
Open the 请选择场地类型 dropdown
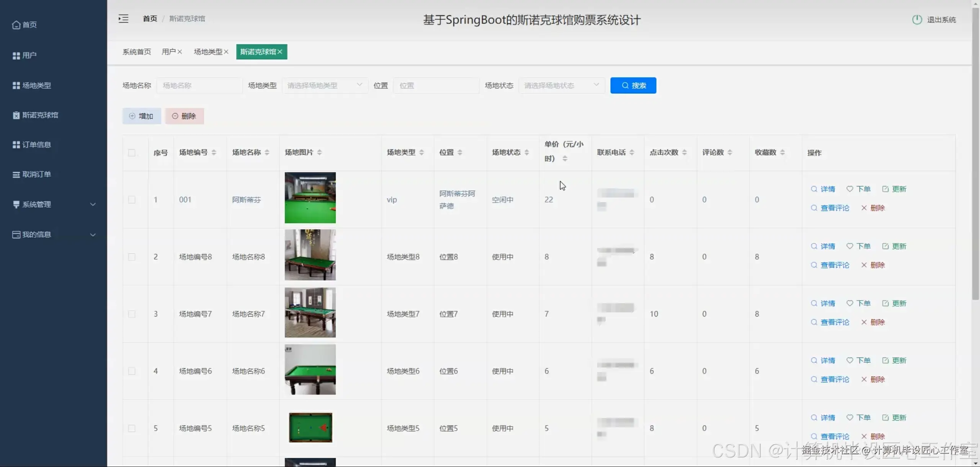(x=324, y=85)
